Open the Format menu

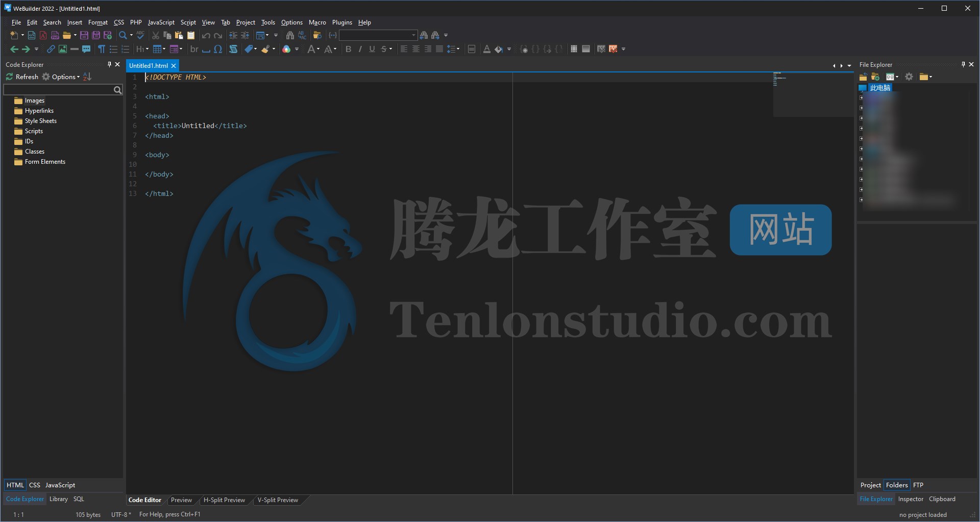pyautogui.click(x=97, y=22)
